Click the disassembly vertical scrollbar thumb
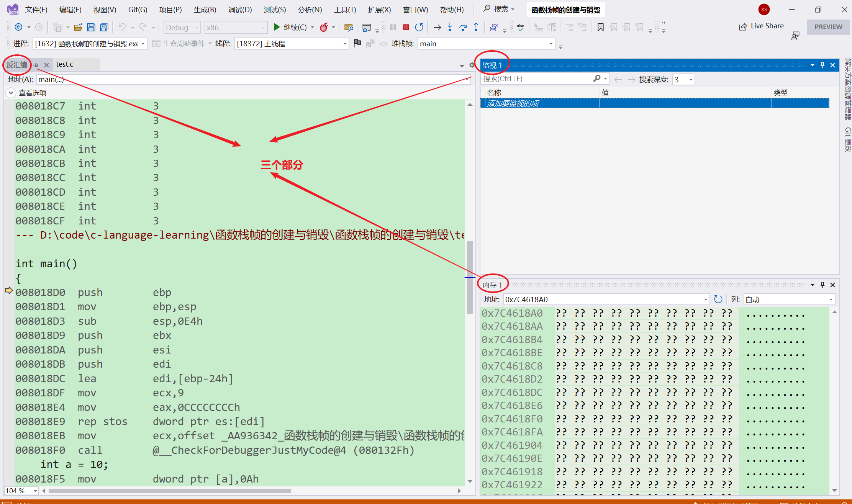 coord(470,277)
